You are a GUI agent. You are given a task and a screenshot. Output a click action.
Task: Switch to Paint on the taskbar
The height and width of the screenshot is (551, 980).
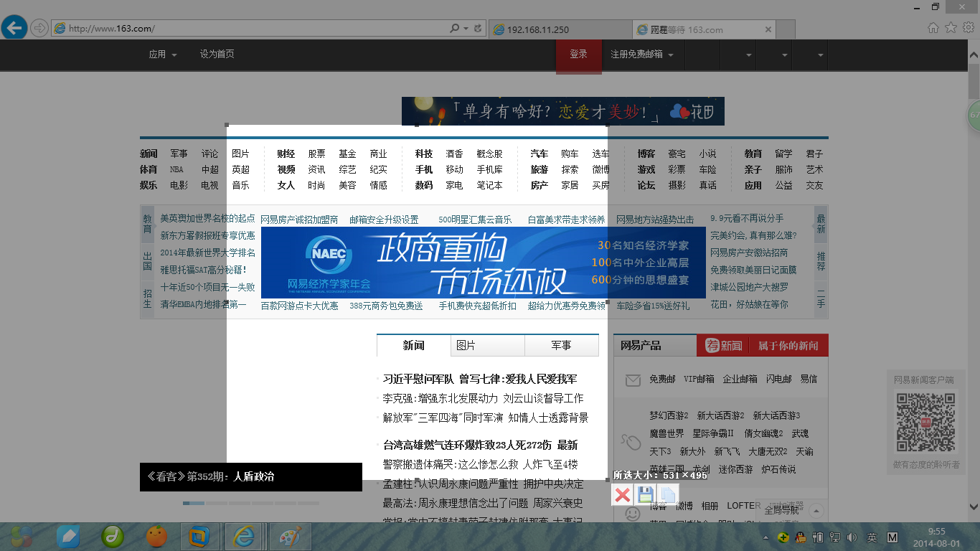290,536
